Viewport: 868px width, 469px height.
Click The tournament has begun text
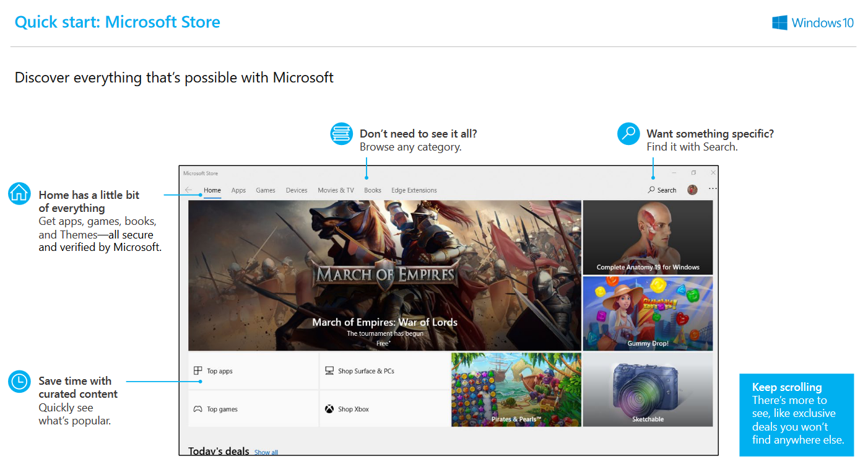tap(384, 333)
